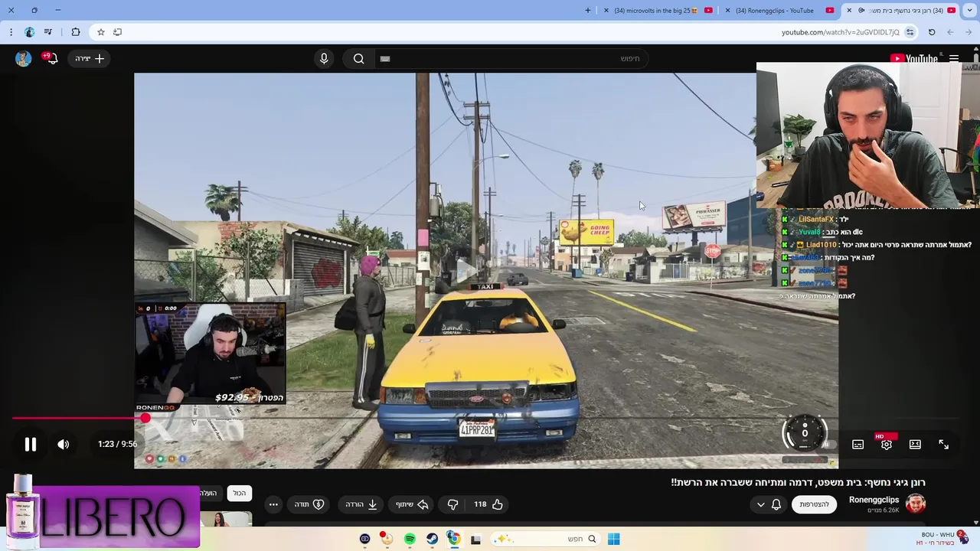Open Ronenggclips channel name link
The width and height of the screenshot is (980, 551).
874,500
